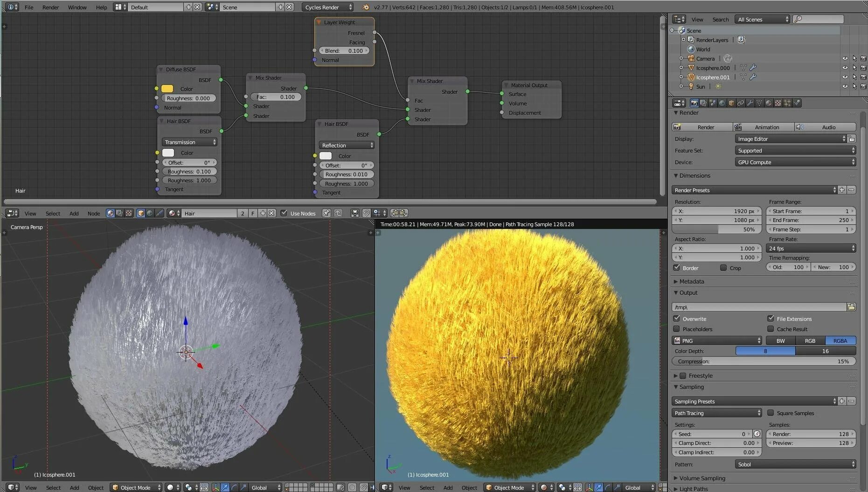Click the Compression 15% slider
Image resolution: width=868 pixels, height=492 pixels.
(764, 361)
